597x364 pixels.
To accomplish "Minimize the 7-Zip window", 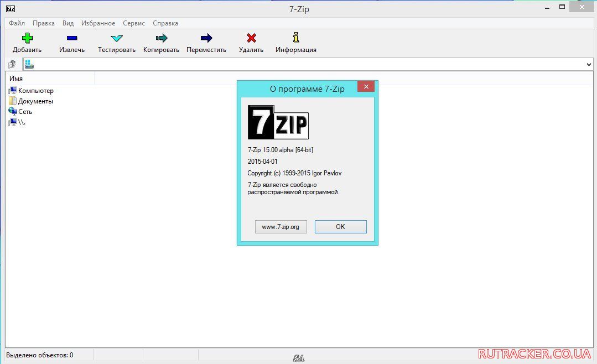I will 547,8.
